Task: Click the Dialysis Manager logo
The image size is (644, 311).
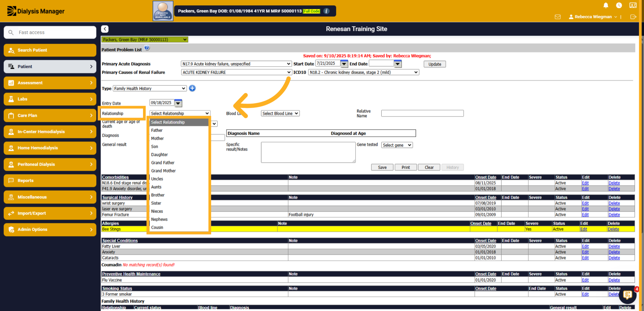Action: tap(36, 11)
